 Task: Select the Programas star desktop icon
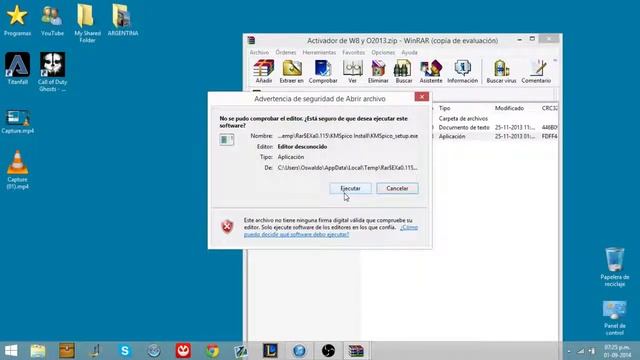point(17,20)
